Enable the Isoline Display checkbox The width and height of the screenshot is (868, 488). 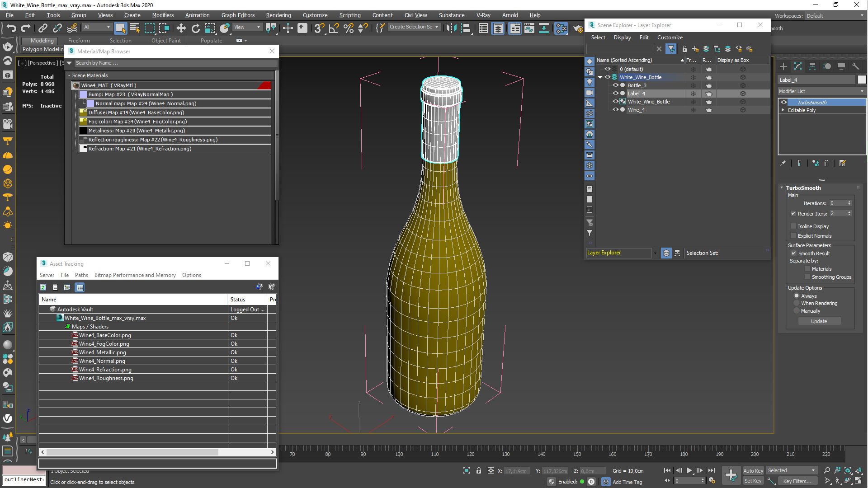(x=793, y=226)
